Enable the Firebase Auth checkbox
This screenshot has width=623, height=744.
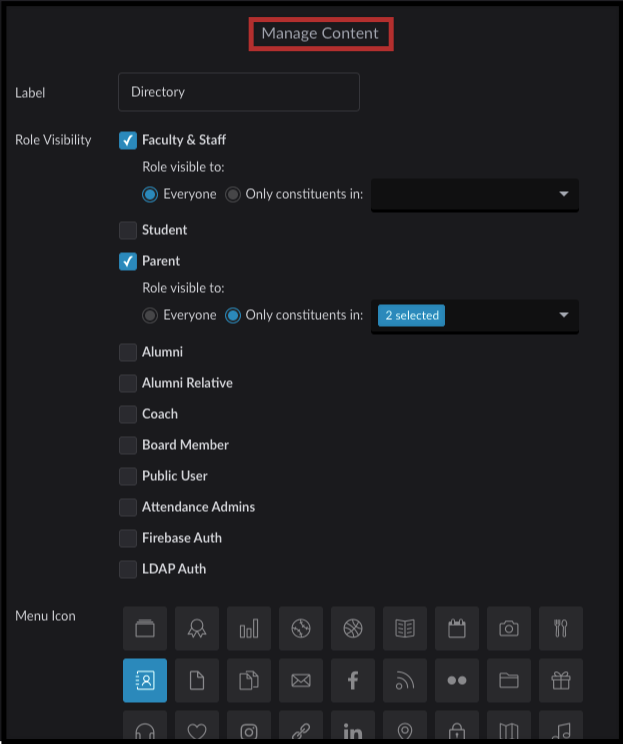pyautogui.click(x=128, y=539)
